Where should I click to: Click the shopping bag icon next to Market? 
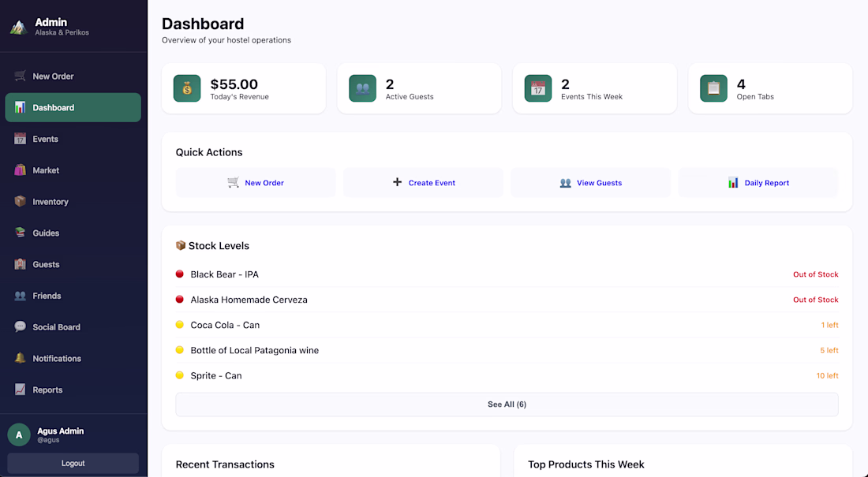(20, 170)
